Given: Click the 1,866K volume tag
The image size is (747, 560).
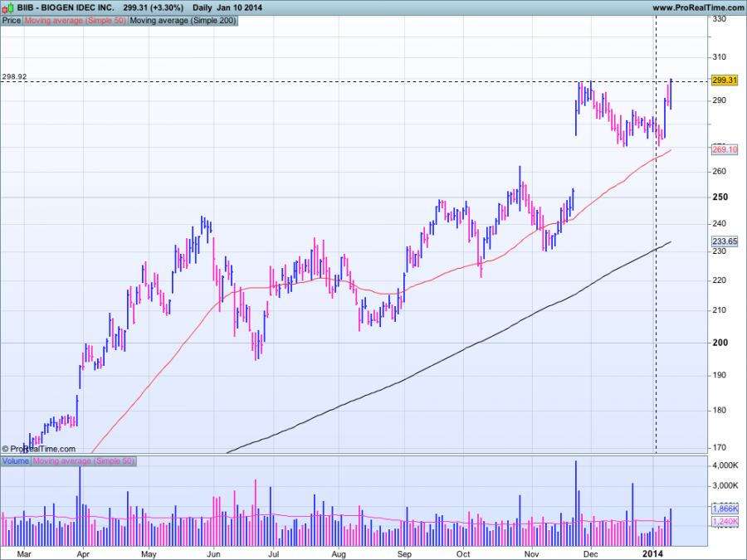Looking at the screenshot, I should click(x=724, y=509).
